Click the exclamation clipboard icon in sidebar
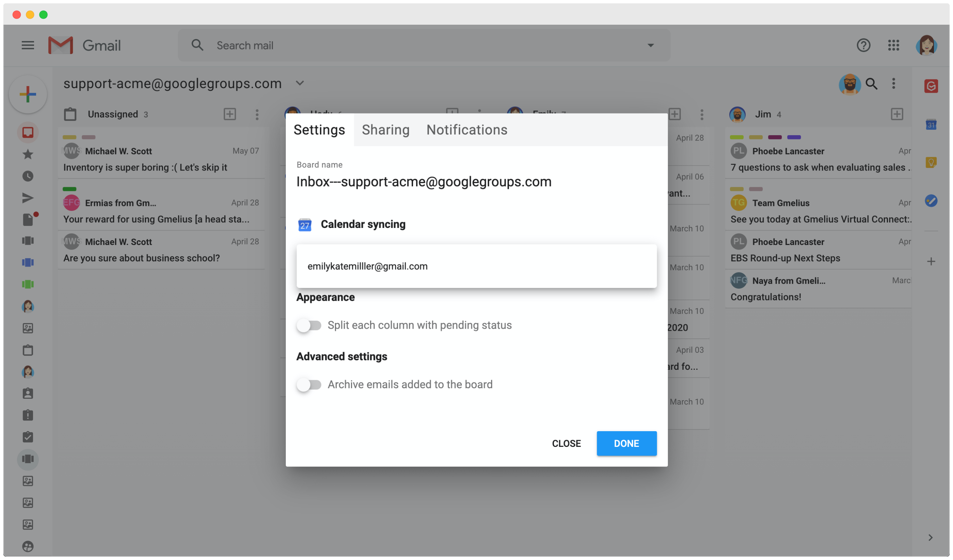Screen dimensions: 953x560 [28, 415]
